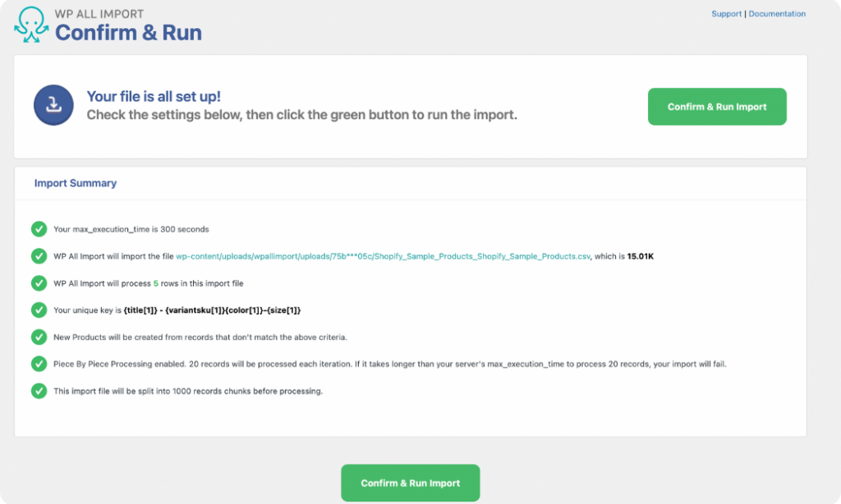Click the top Confirm & Run Import button

716,106
